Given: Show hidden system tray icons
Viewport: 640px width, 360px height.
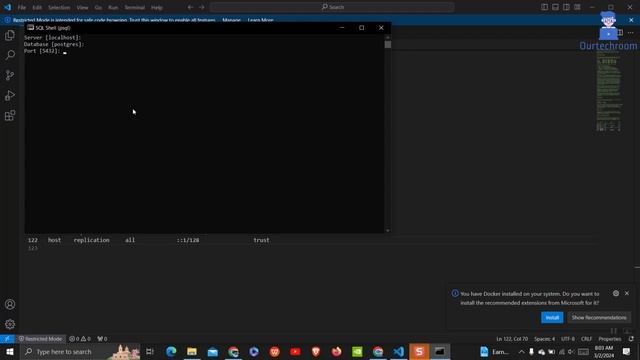Looking at the screenshot, I should tap(521, 351).
